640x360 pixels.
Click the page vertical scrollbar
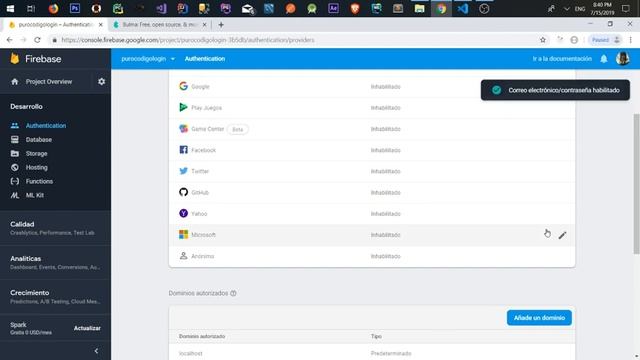(x=636, y=184)
